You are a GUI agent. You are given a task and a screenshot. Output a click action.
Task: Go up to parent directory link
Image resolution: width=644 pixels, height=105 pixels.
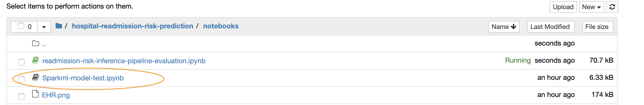(44, 44)
